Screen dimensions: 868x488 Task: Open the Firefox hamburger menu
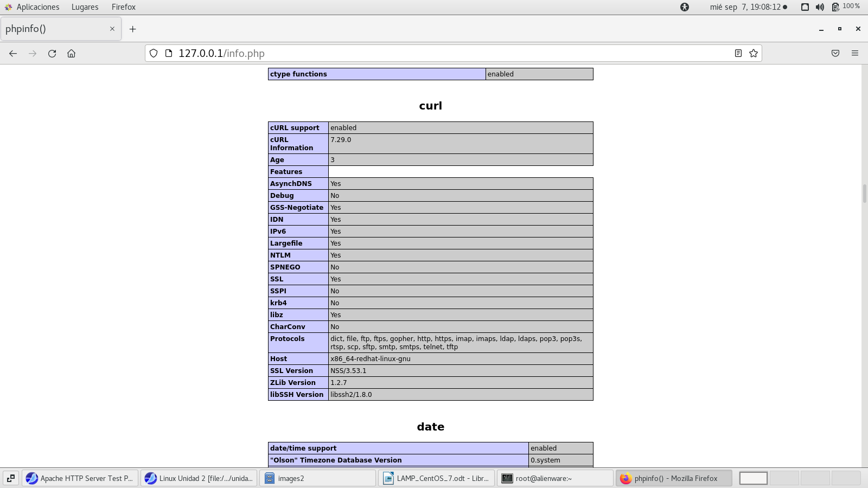(855, 53)
